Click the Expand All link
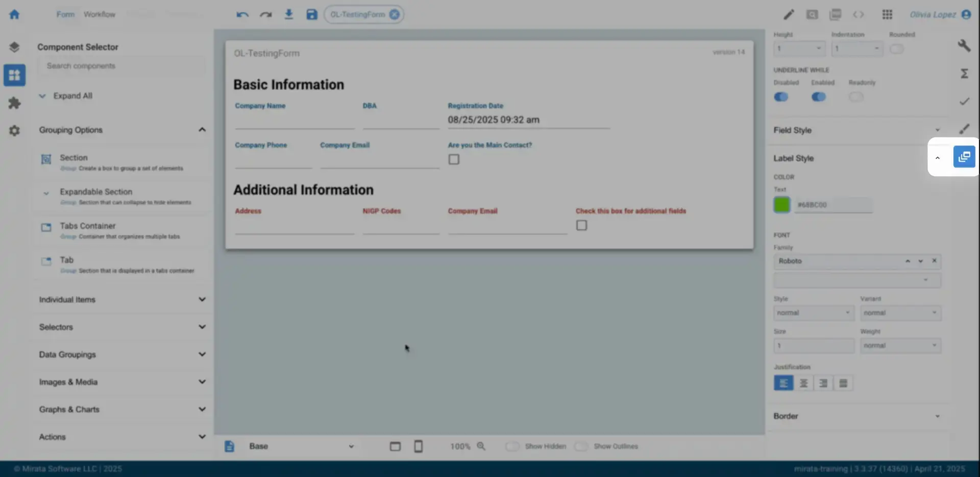Viewport: 980px width, 477px height. coord(73,96)
